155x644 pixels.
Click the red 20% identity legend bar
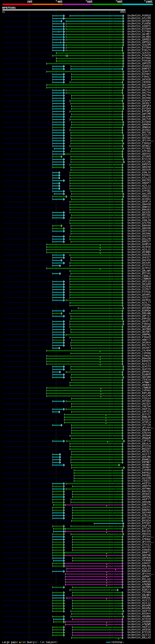pyautogui.click(x=17, y=4)
